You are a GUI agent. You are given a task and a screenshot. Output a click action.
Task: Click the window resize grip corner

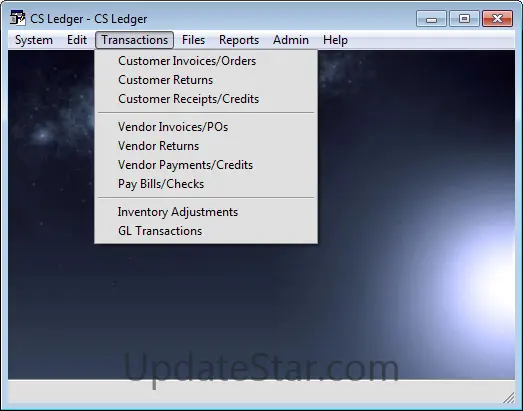(x=509, y=397)
